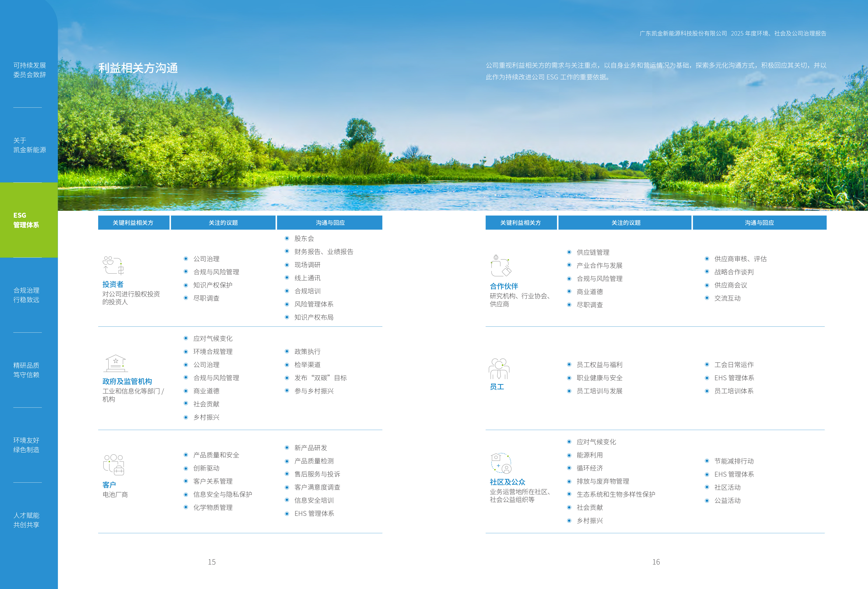Click the 合作伙伴 stakeholder icon
Screen dimensions: 868x589
click(501, 266)
